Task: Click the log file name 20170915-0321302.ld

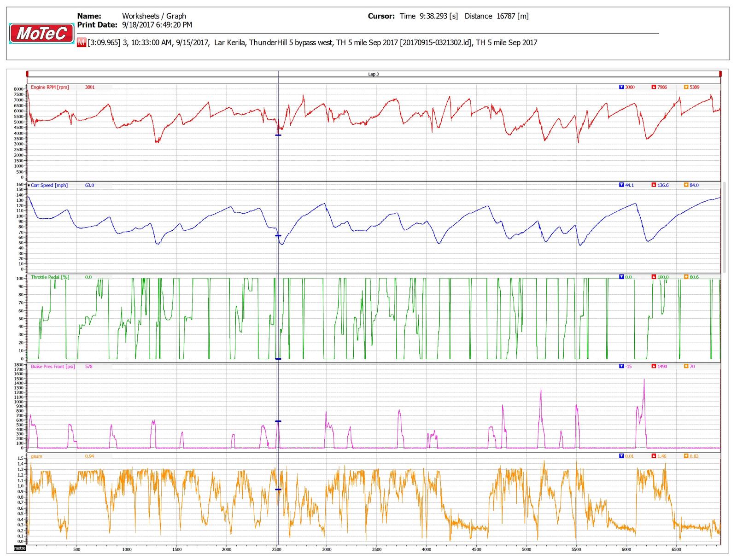Action: coord(436,43)
